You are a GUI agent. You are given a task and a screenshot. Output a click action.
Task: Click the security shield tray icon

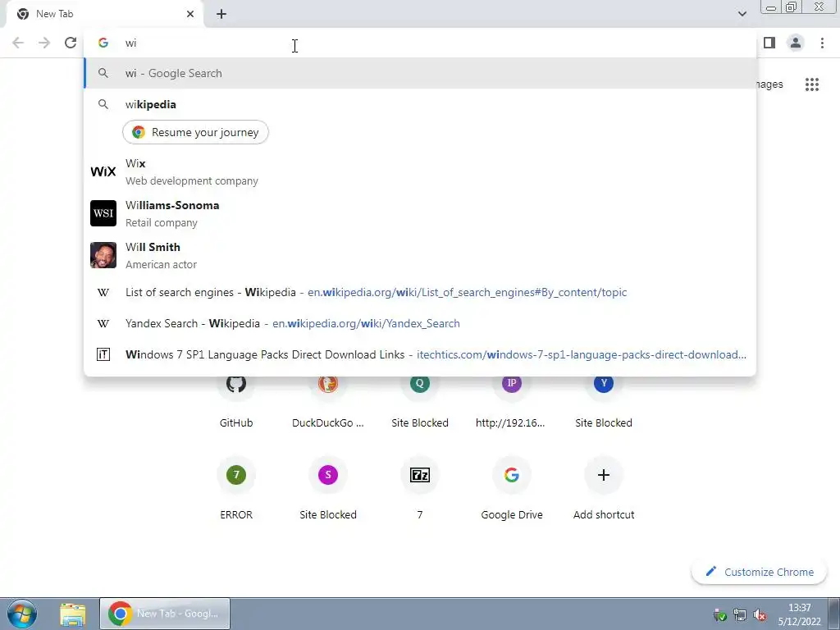[x=720, y=615]
